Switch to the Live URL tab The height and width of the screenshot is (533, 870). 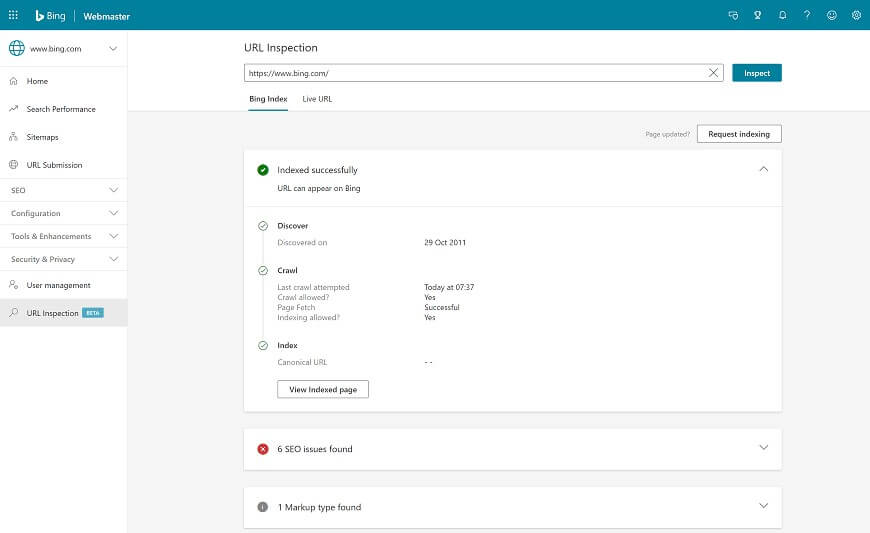pyautogui.click(x=317, y=99)
